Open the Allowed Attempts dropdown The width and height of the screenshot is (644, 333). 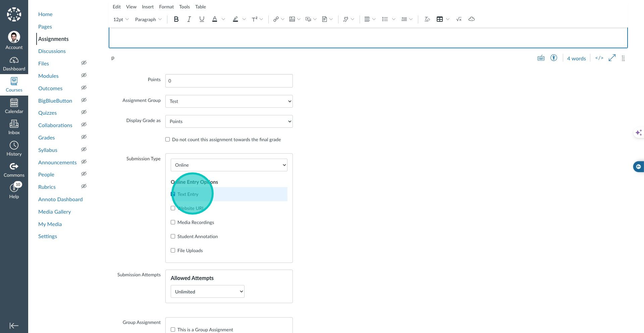click(x=207, y=292)
